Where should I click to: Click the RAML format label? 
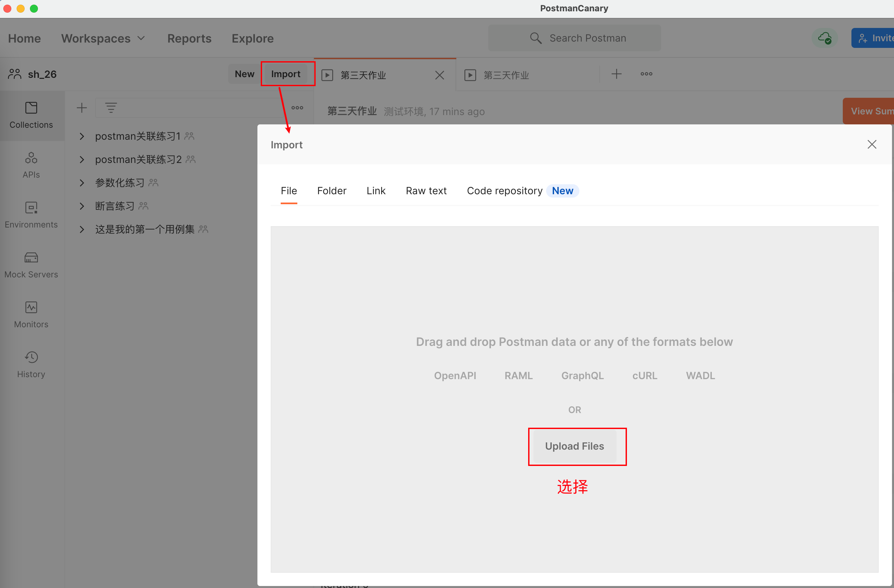coord(519,375)
